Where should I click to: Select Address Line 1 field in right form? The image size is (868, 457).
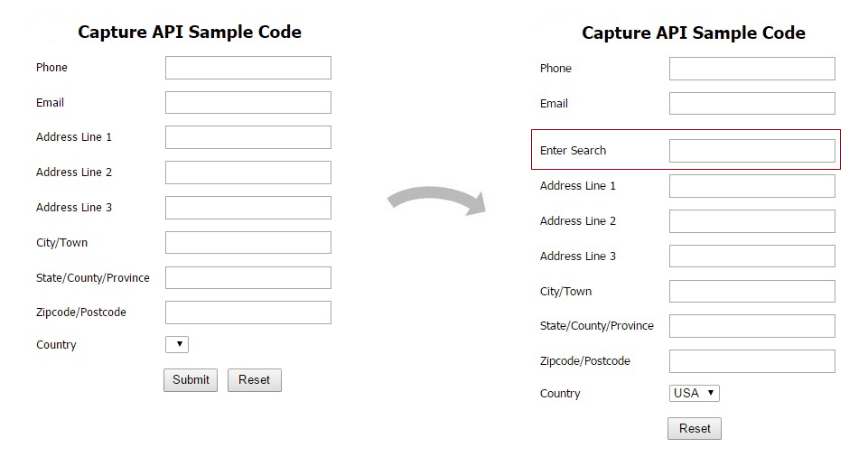[751, 186]
